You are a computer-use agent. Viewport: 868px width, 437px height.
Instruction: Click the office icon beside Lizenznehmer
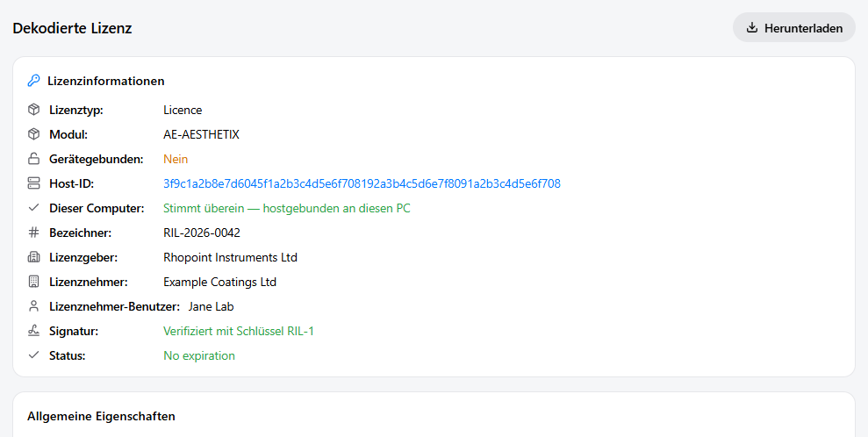pos(33,282)
